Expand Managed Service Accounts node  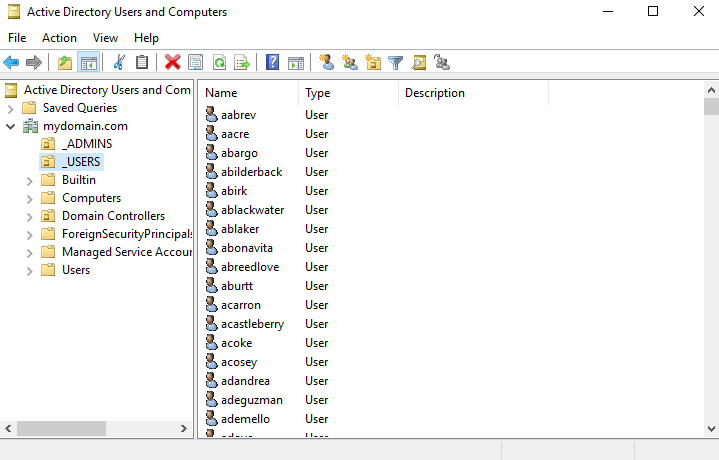(30, 253)
